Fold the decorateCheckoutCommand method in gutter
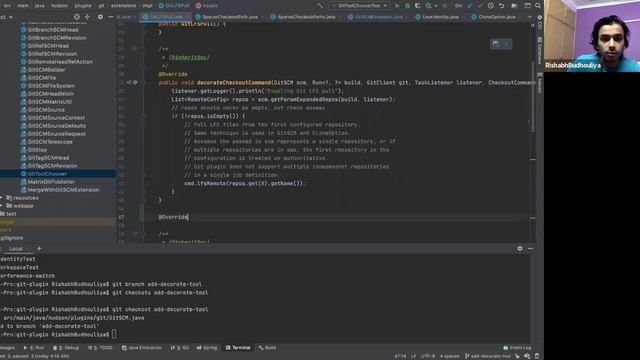The height and width of the screenshot is (360, 640). point(143,82)
